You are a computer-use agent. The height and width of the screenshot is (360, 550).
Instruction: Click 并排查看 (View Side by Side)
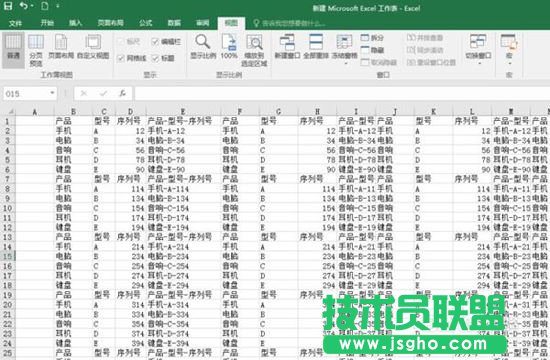coord(424,38)
